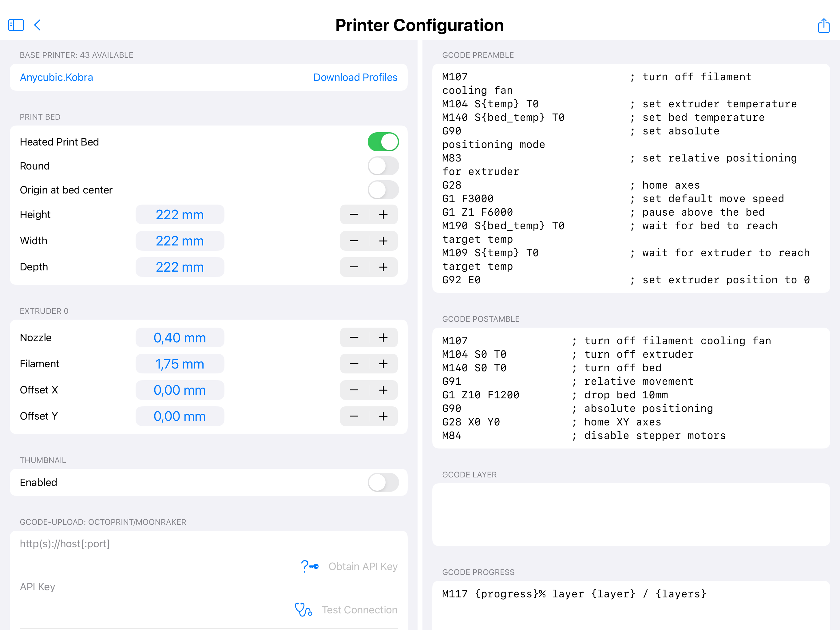Image resolution: width=840 pixels, height=630 pixels.
Task: Edit the Height 222 mm field
Action: 180,215
